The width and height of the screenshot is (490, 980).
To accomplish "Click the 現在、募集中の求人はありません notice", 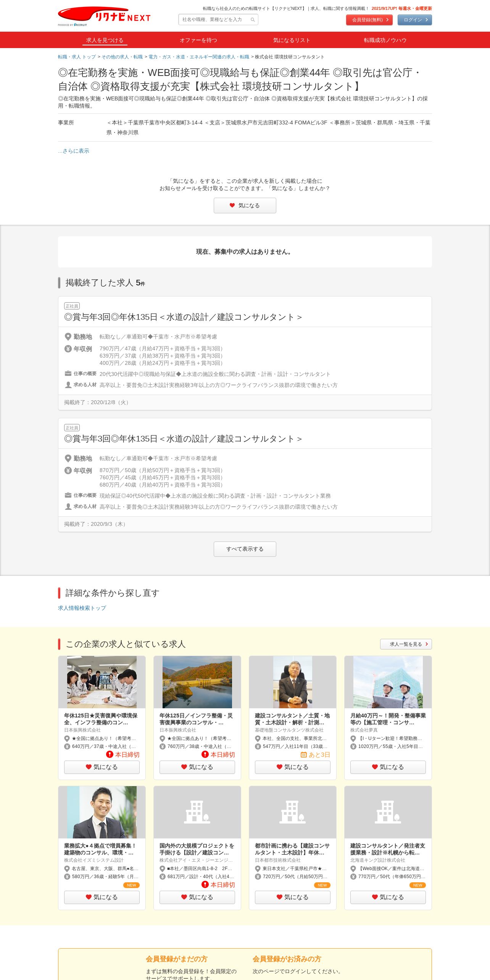I will 245,252.
